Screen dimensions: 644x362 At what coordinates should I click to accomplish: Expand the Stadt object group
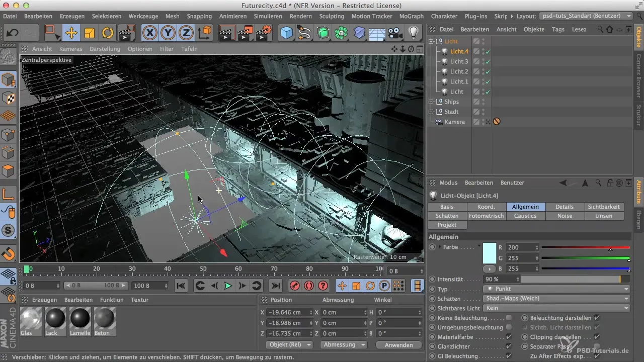(x=431, y=112)
